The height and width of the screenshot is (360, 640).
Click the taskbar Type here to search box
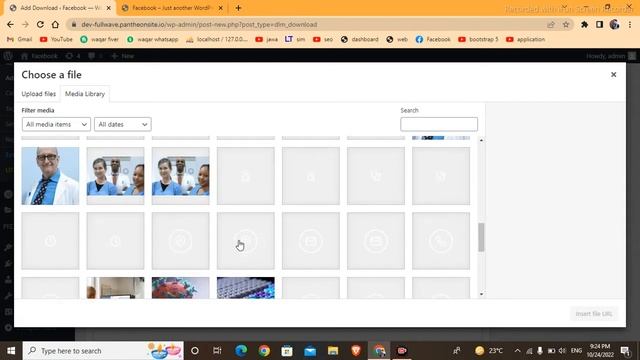103,351
